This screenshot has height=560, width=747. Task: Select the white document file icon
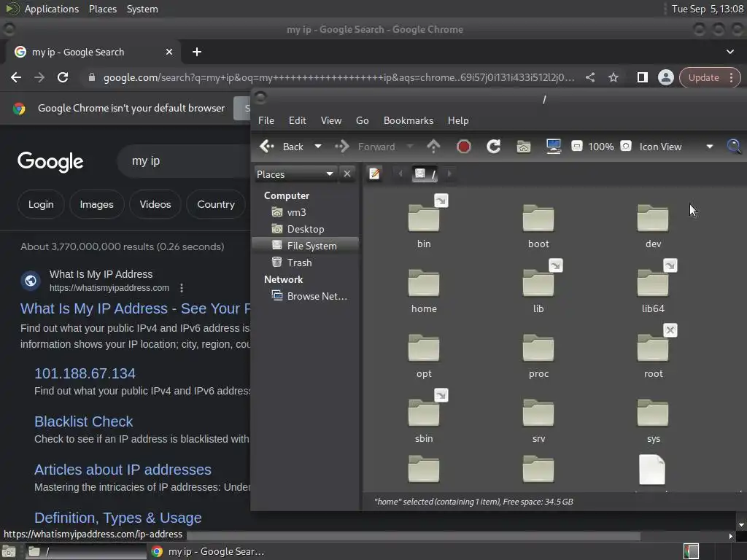click(651, 470)
